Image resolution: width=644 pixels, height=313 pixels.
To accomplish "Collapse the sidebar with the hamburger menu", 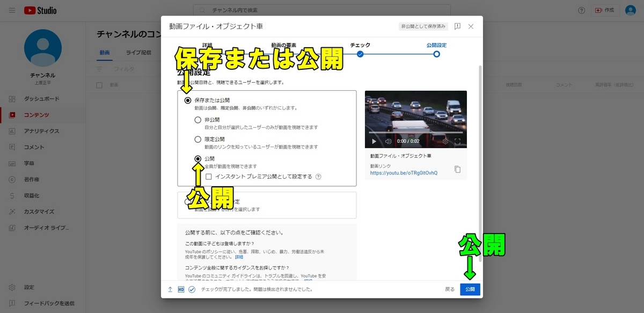I will pyautogui.click(x=12, y=10).
